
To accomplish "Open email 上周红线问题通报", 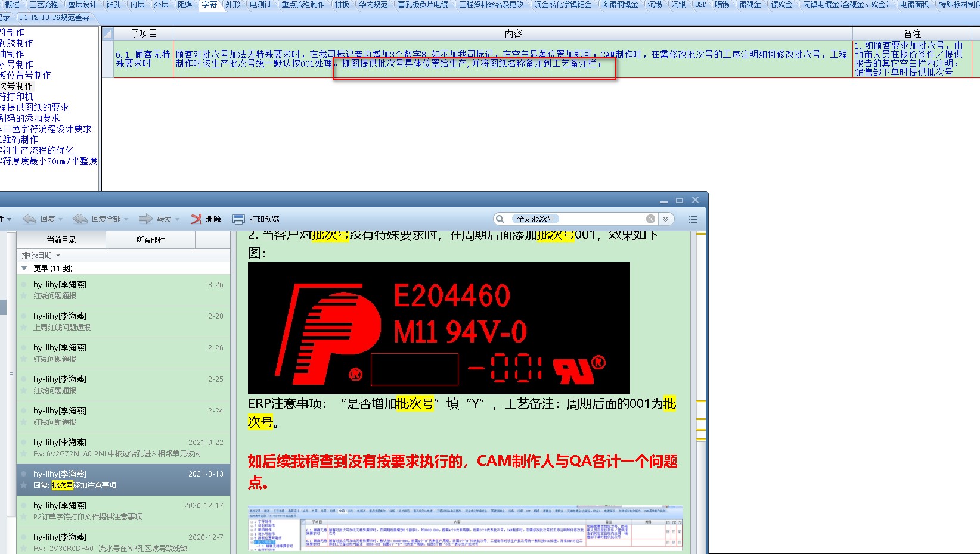I will (123, 322).
